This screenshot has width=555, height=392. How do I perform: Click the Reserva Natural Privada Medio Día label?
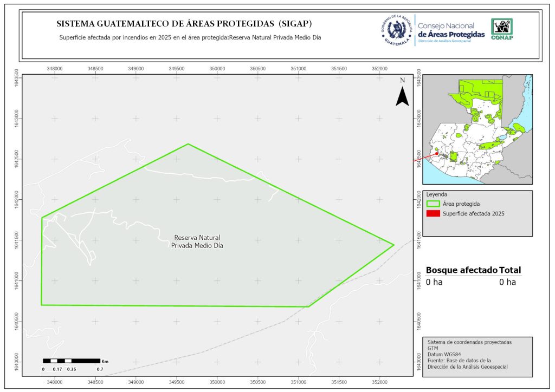click(x=197, y=241)
